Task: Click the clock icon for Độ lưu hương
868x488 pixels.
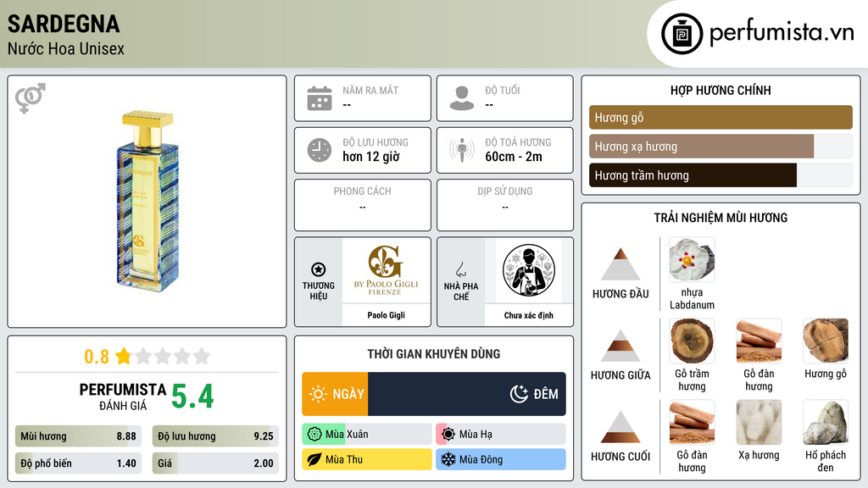Action: pyautogui.click(x=320, y=150)
